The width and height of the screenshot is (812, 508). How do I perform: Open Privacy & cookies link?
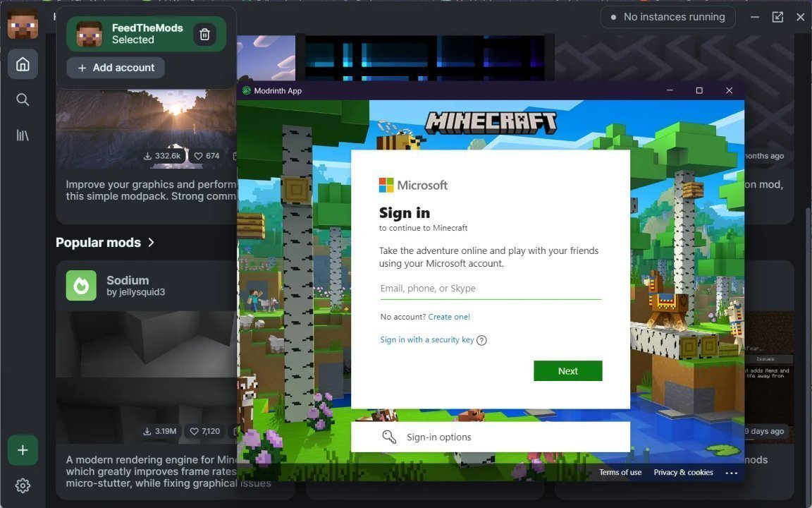pyautogui.click(x=683, y=472)
